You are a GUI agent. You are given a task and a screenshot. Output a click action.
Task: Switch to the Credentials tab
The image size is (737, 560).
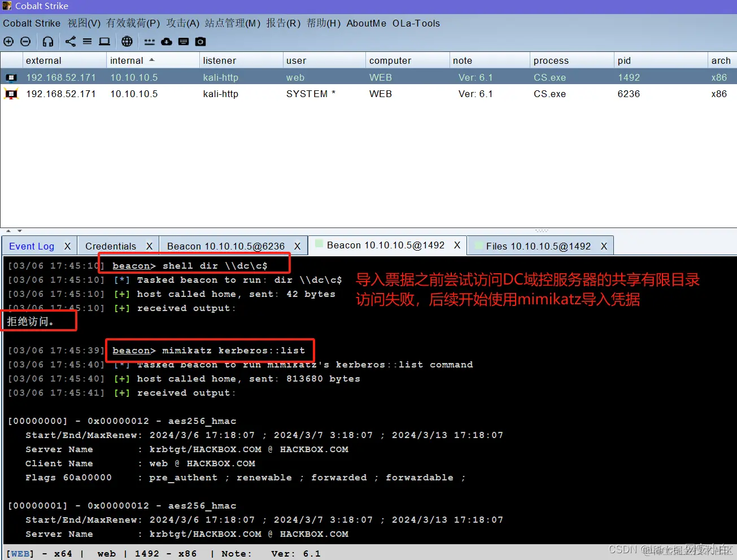pos(111,246)
